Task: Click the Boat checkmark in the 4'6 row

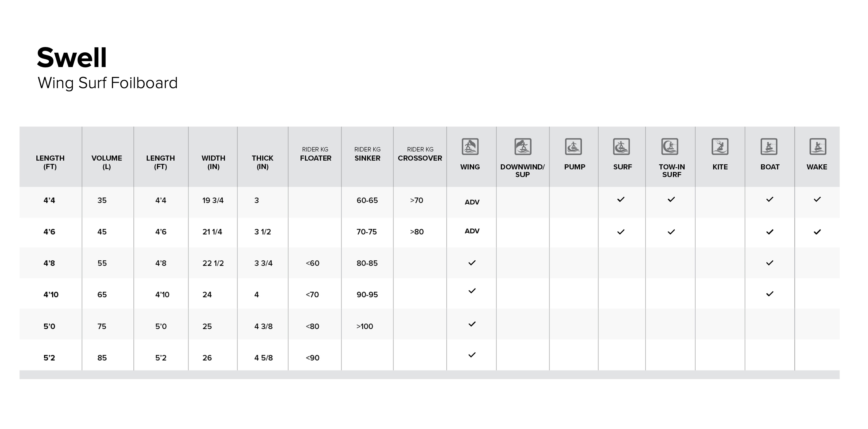Action: (770, 232)
